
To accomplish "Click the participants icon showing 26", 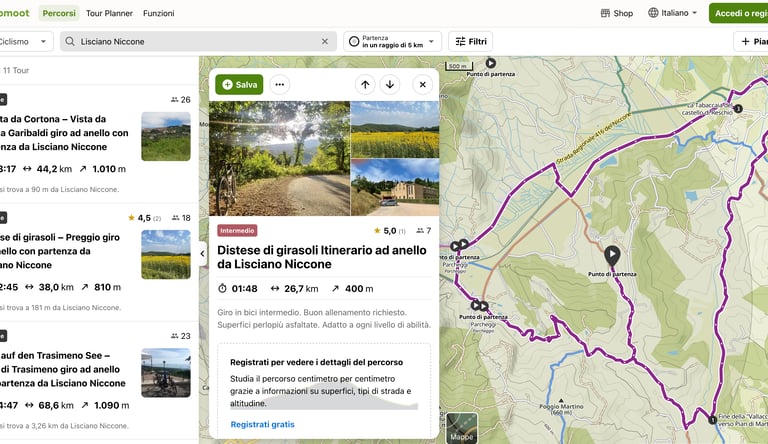I will coord(174,99).
